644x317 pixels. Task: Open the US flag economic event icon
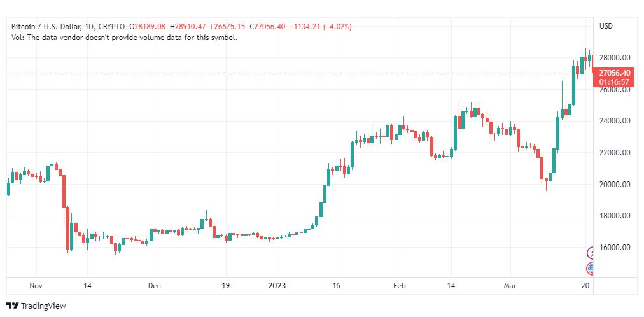coord(592,268)
